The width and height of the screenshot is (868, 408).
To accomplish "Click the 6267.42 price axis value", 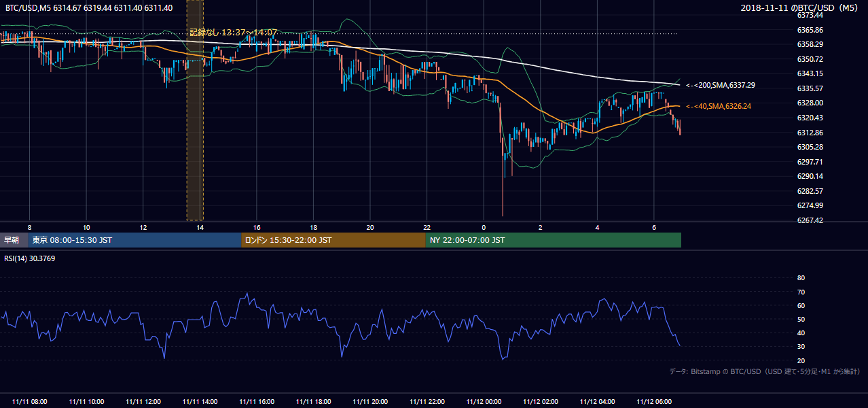I will coord(810,220).
